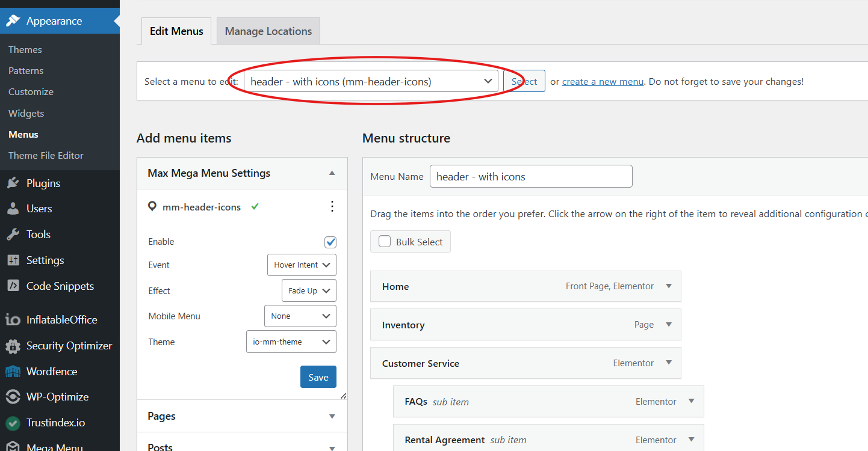Click the Plugins icon in sidebar
Viewport: 868px width, 451px height.
coord(13,183)
